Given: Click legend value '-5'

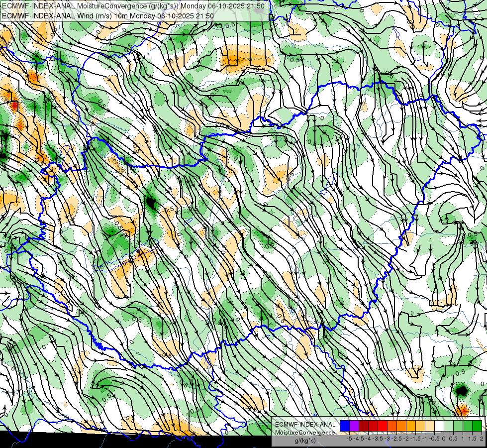Looking at the screenshot, I should 349,439.
